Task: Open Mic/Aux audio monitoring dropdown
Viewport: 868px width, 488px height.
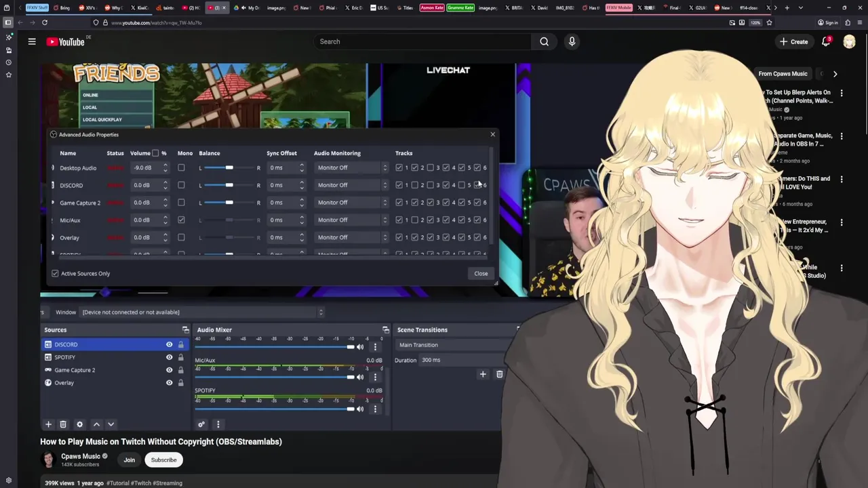Action: pos(351,220)
